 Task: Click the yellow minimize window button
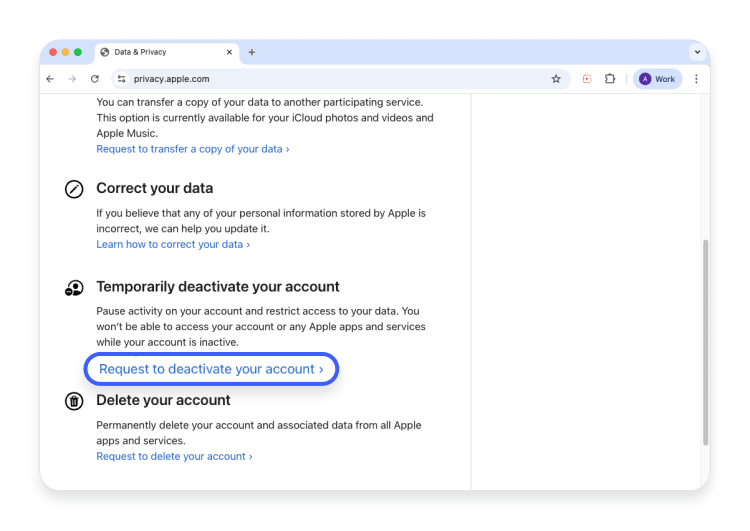tap(66, 52)
